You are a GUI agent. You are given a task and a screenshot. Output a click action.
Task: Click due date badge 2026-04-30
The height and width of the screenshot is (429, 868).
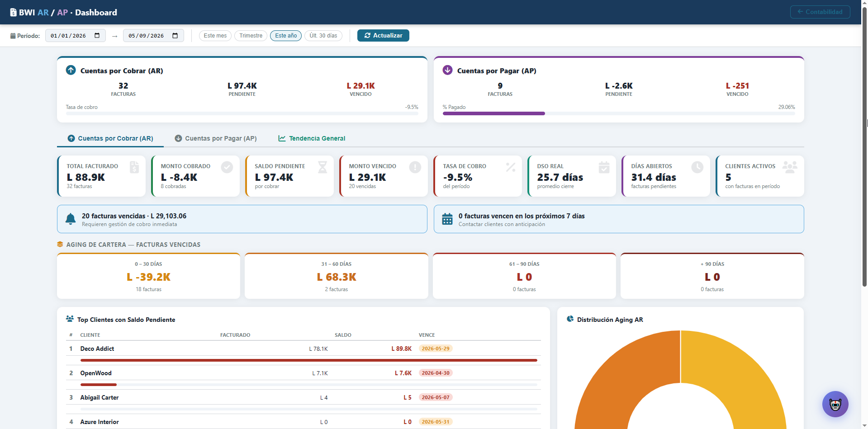pos(436,373)
